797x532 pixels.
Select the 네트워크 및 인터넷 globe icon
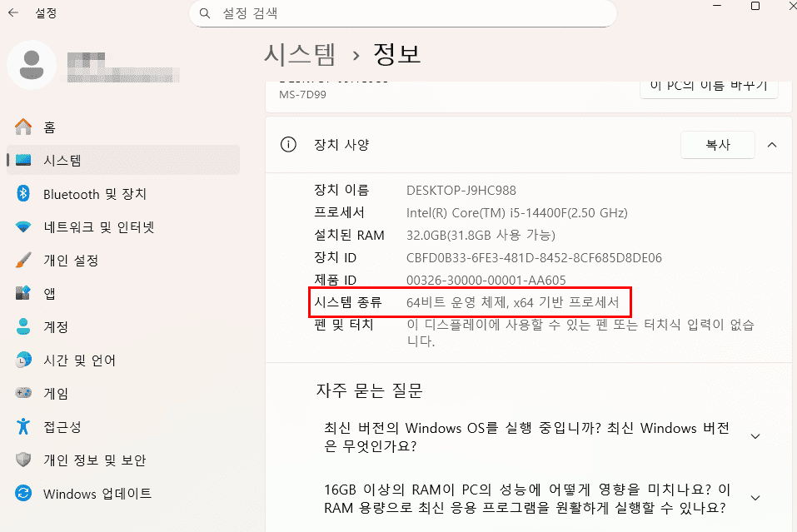[x=21, y=226]
